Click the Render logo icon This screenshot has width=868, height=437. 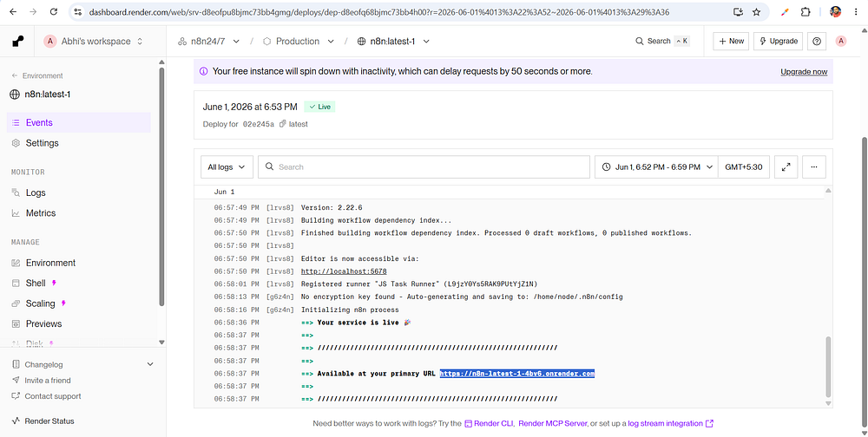click(17, 41)
